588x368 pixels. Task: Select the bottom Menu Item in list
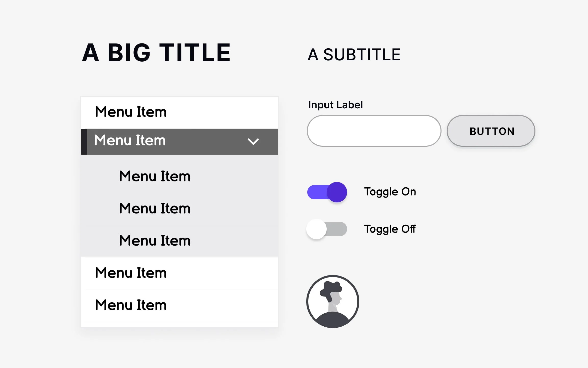(x=131, y=305)
